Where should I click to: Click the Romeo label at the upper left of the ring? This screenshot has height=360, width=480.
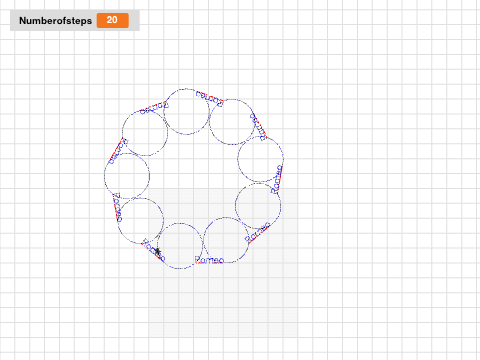point(154,108)
